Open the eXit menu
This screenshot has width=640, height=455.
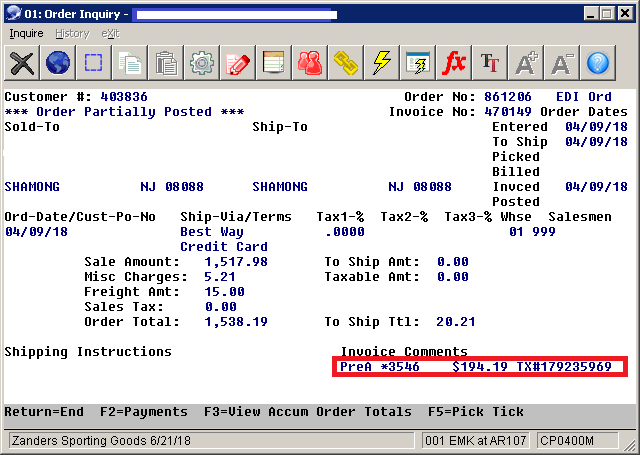[x=110, y=33]
